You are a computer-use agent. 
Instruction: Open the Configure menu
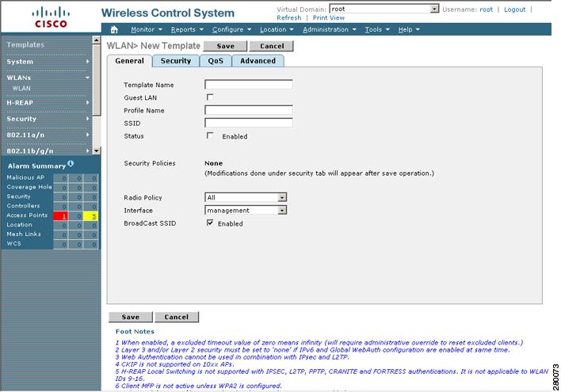click(x=231, y=29)
